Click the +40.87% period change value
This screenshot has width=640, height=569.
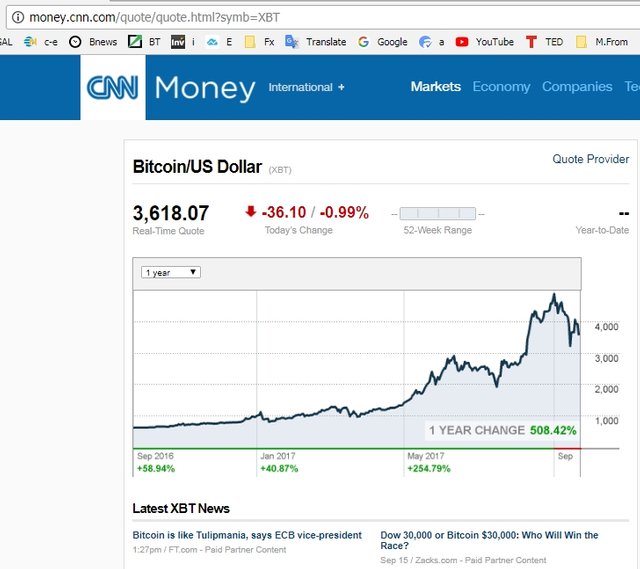(x=279, y=469)
